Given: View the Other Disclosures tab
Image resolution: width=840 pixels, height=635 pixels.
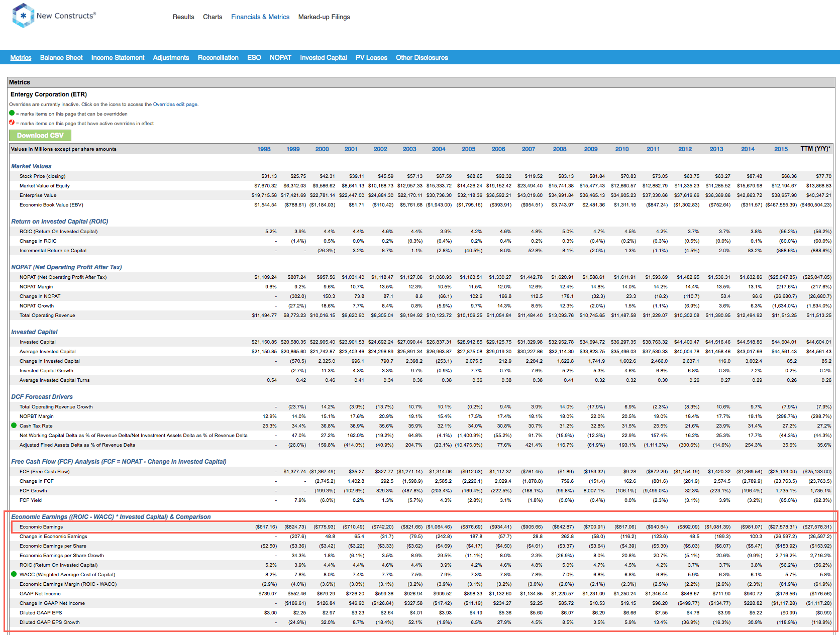Looking at the screenshot, I should click(x=422, y=58).
